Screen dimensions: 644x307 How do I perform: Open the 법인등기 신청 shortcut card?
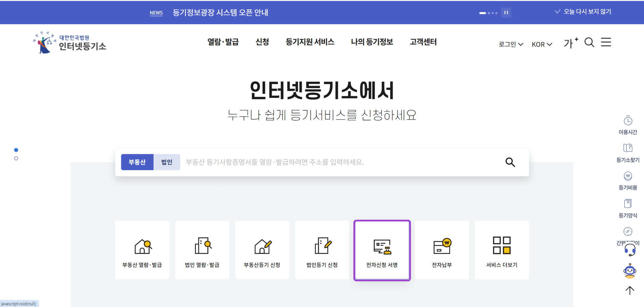pyautogui.click(x=322, y=250)
